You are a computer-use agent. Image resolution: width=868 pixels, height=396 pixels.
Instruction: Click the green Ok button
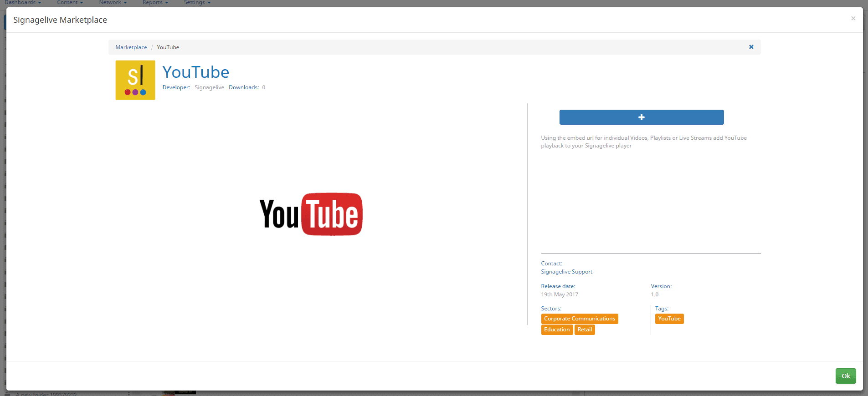click(846, 376)
